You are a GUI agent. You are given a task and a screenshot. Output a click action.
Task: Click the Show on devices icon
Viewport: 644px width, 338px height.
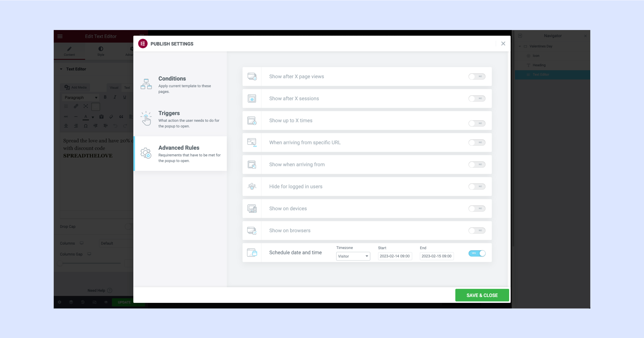[252, 209]
